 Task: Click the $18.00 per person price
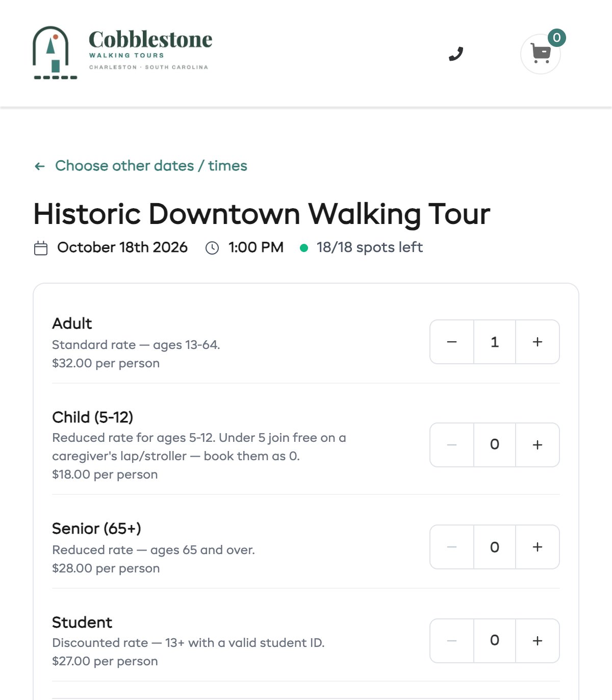105,474
